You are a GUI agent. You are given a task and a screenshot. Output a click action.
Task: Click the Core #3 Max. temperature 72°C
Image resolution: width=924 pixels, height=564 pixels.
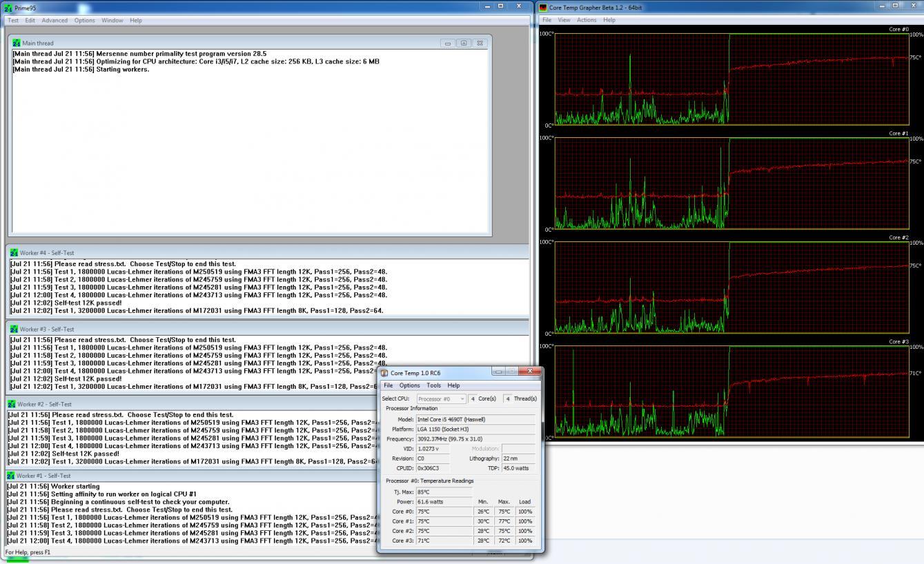point(504,541)
